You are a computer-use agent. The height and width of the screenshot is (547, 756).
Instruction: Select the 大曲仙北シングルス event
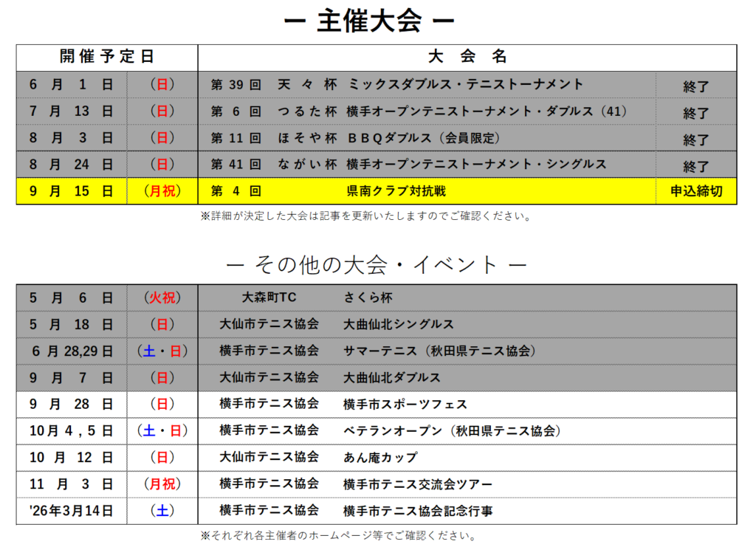399,324
